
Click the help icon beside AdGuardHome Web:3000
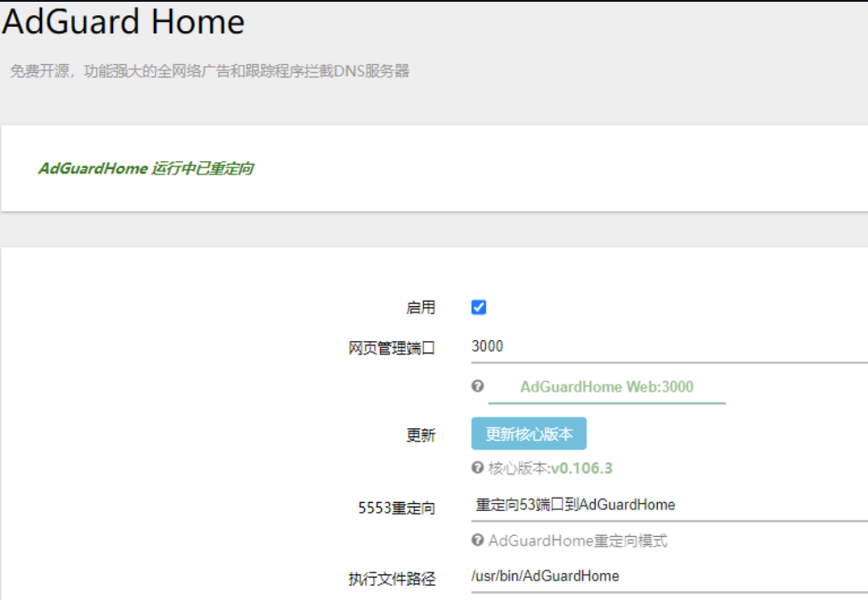point(478,385)
